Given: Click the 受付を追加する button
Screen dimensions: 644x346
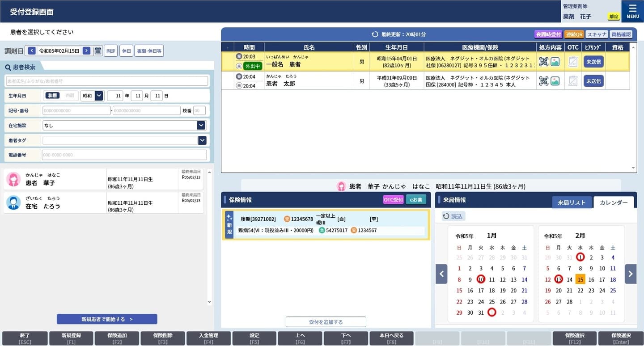Looking at the screenshot, I should pos(326,322).
